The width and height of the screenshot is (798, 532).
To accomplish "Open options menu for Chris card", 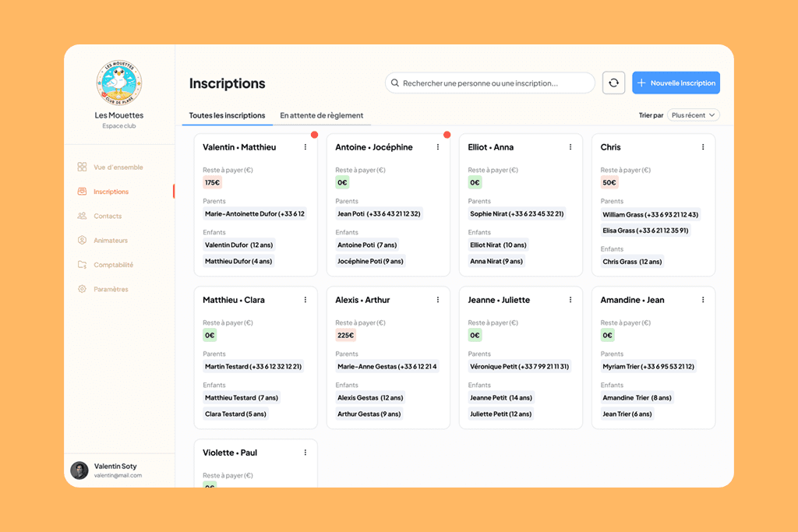I will point(703,147).
